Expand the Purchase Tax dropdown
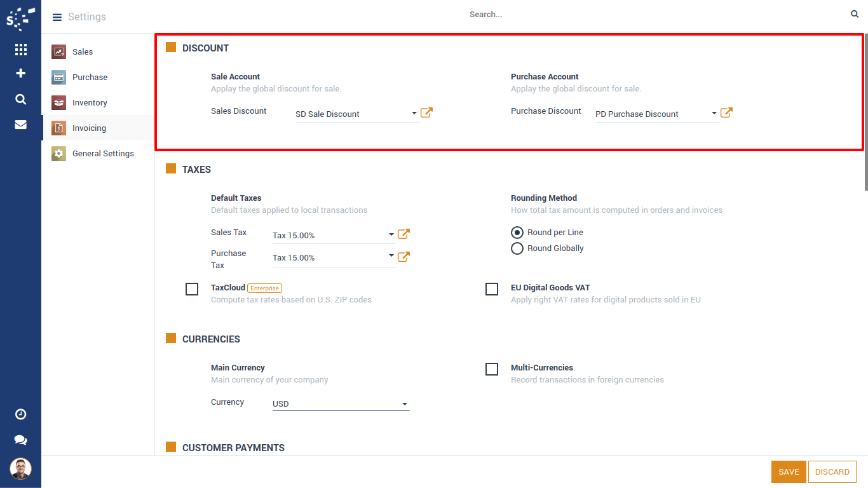This screenshot has width=868, height=488. pos(391,257)
